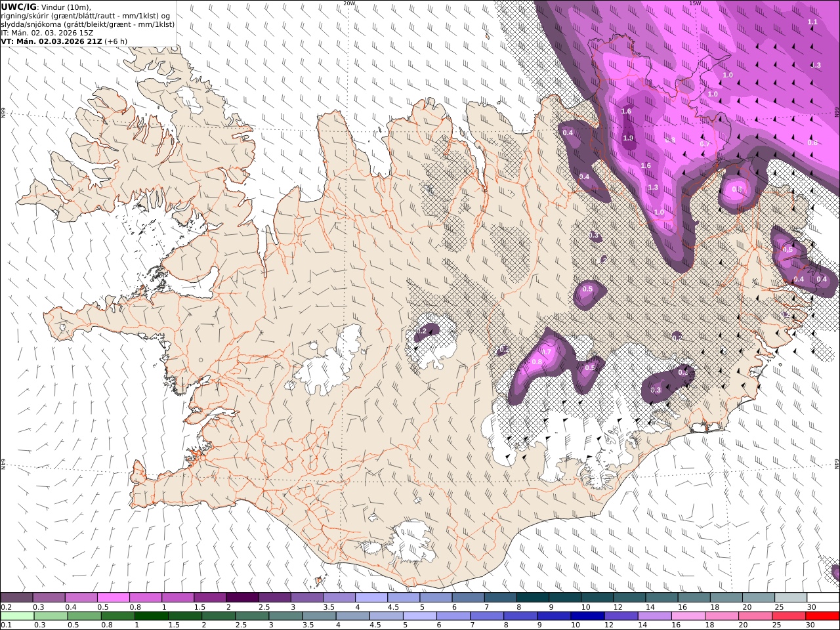The image size is (840, 630).
Task: Click the steel blue swatch above 6 in top legend row
Action: click(469, 597)
